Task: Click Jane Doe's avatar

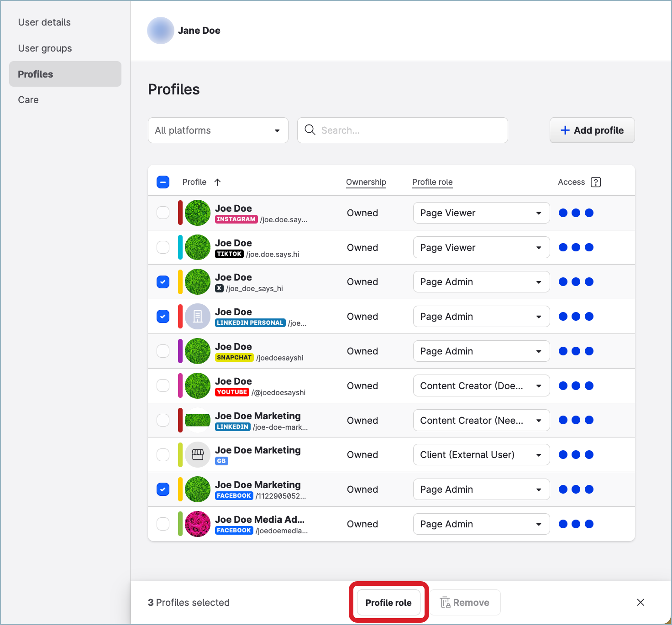Action: tap(161, 31)
